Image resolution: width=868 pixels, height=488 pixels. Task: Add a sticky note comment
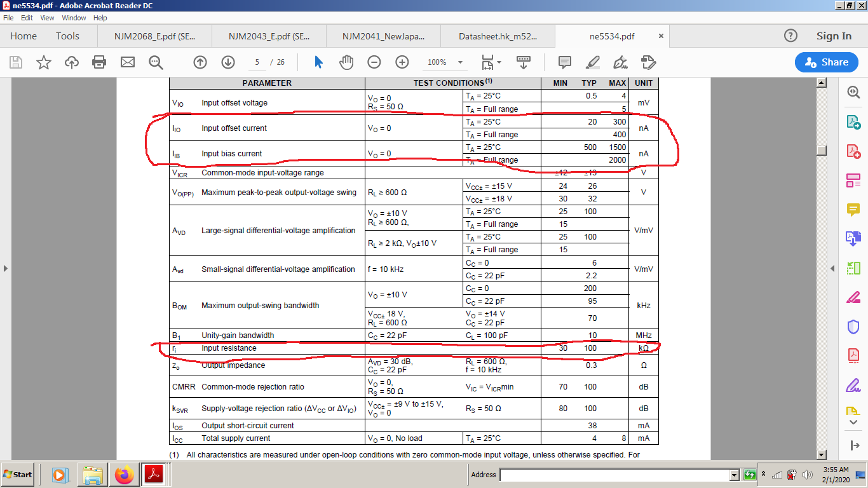[564, 62]
